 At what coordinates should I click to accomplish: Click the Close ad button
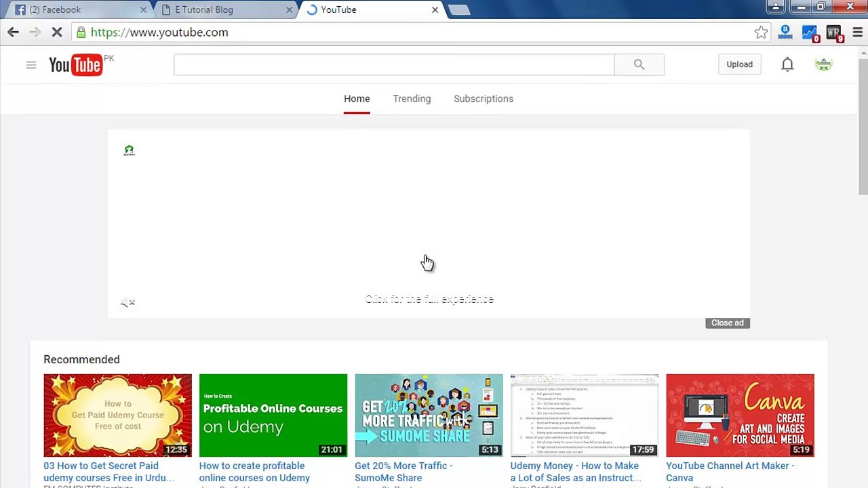point(728,323)
